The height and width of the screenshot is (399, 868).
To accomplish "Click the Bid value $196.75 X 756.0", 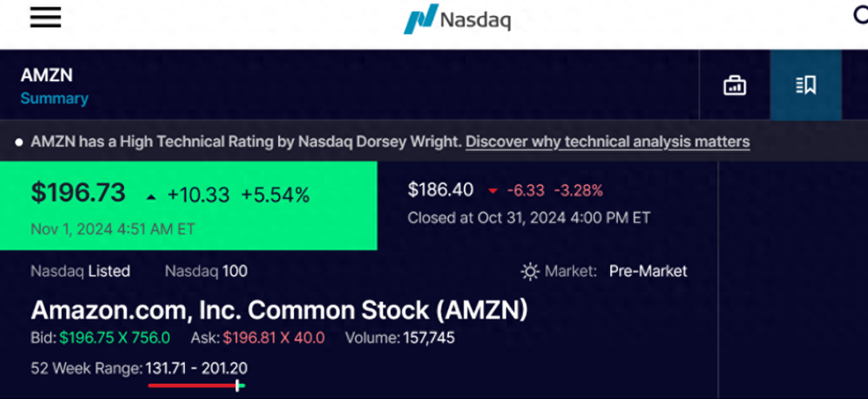I will coord(115,338).
